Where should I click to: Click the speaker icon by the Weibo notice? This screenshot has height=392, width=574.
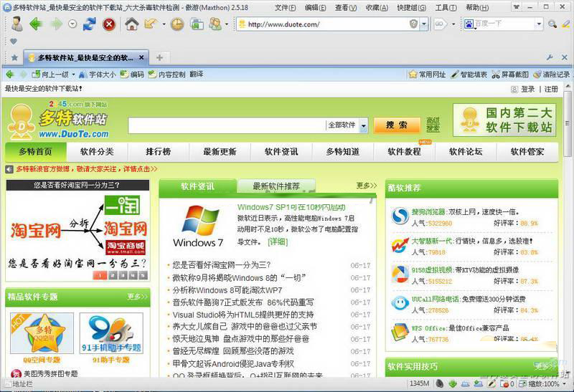tap(9, 169)
